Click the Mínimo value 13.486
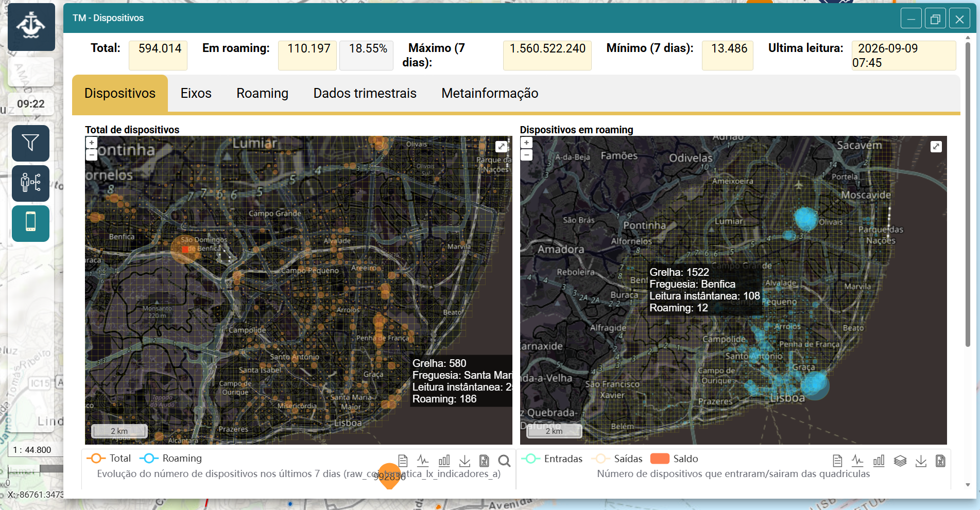Viewport: 980px width, 510px height. coord(728,55)
